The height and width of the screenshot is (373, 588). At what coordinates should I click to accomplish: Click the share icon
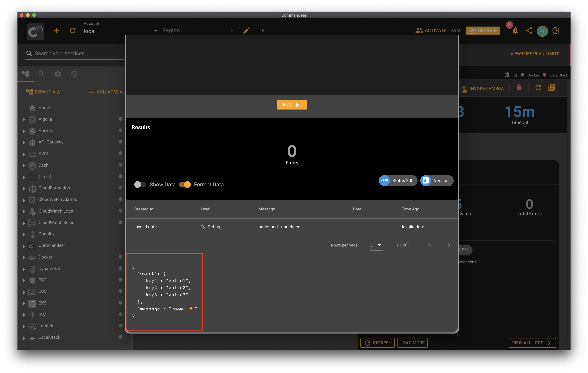(529, 31)
